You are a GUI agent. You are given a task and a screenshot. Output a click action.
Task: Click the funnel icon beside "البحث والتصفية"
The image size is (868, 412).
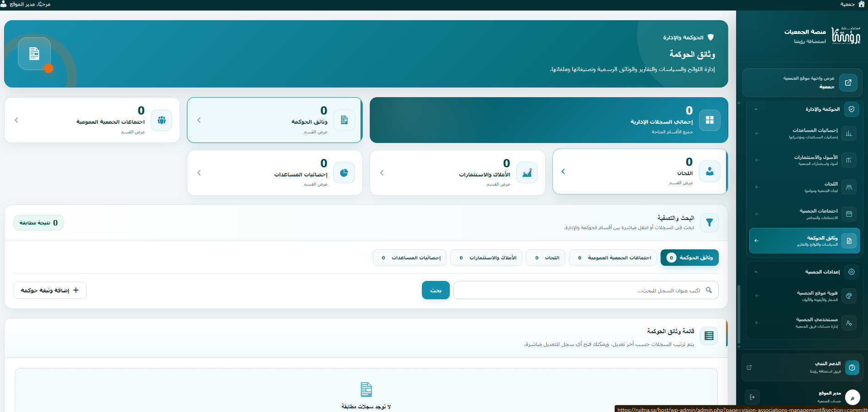(x=709, y=223)
